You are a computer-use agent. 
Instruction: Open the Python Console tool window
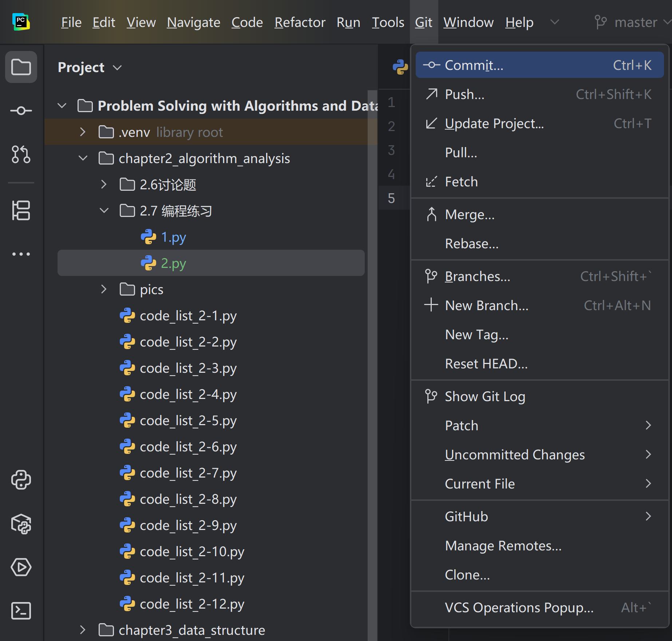click(x=21, y=480)
